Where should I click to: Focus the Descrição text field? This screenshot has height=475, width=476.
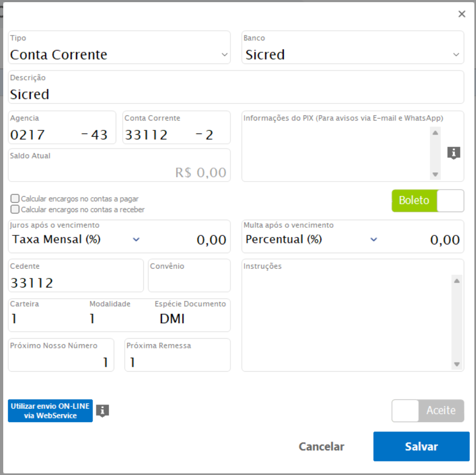tap(236, 95)
